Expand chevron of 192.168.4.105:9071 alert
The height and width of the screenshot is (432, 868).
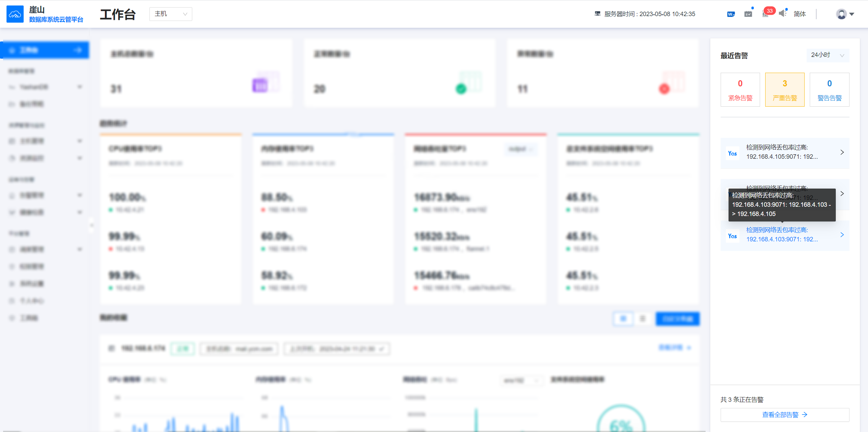tap(842, 152)
